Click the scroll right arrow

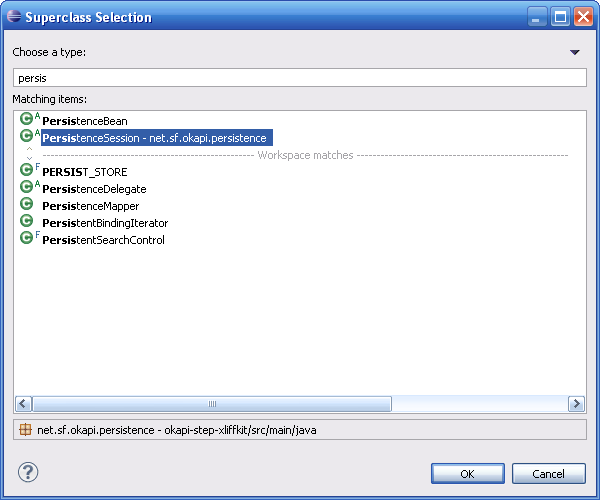tap(576, 404)
